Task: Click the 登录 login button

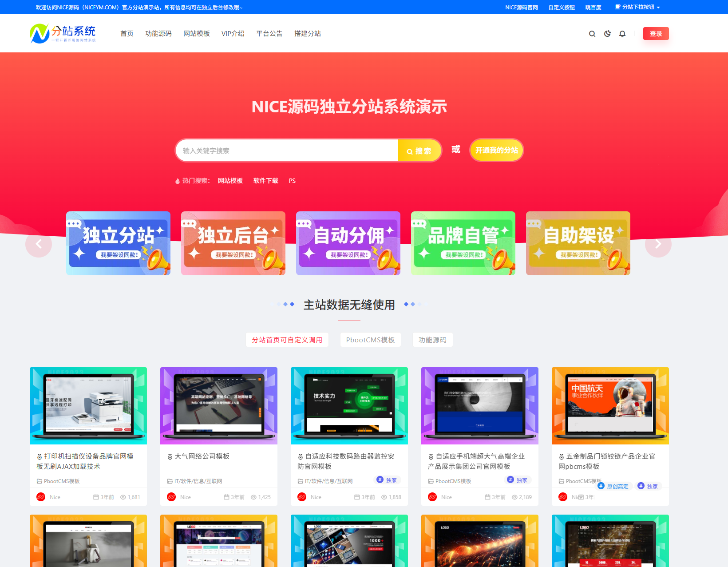Action: 656,34
